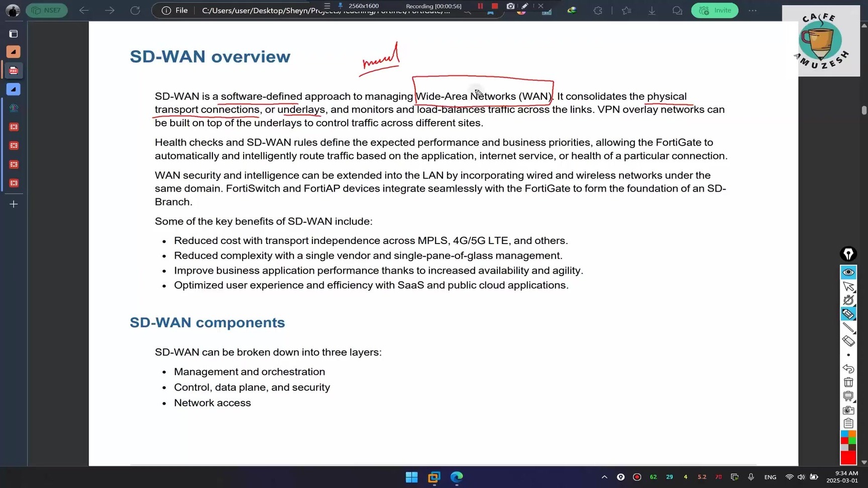868x488 pixels.
Task: Click the 'SD-WAN overview' heading
Action: [210, 57]
